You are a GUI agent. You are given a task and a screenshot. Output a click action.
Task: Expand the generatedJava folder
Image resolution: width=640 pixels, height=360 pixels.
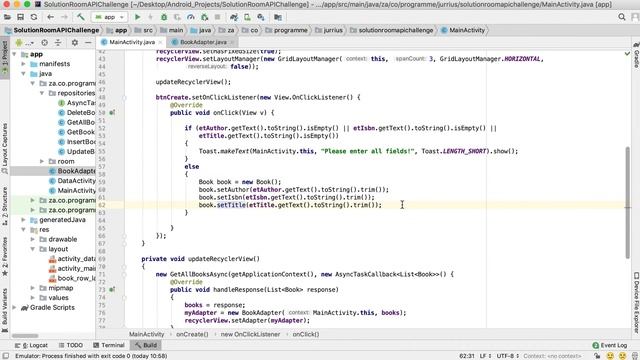tap(24, 220)
